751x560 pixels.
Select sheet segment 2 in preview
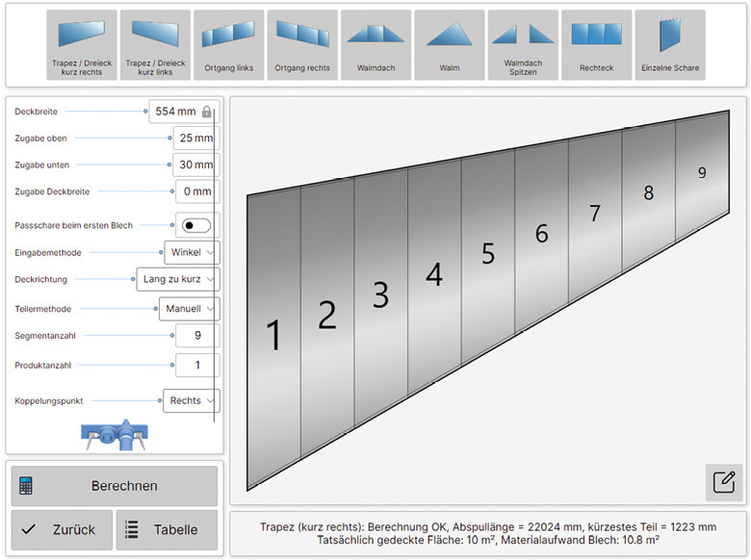tap(327, 315)
